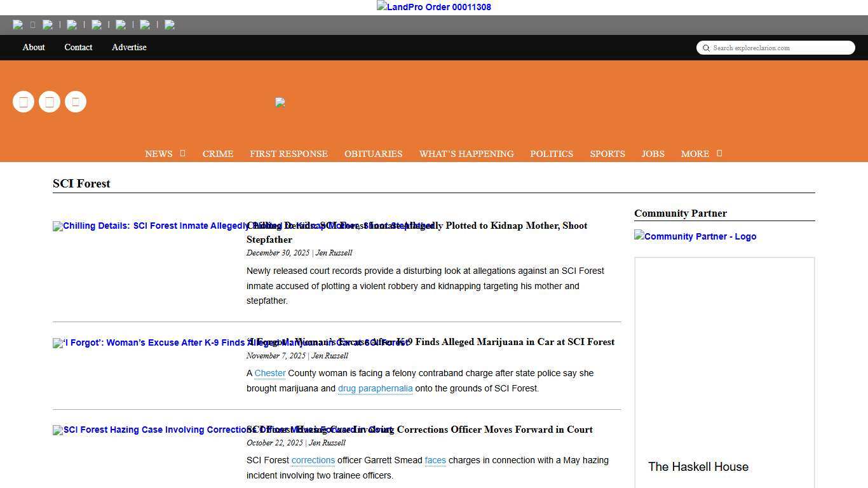Open the CRIME menu section
868x488 pixels.
click(218, 154)
